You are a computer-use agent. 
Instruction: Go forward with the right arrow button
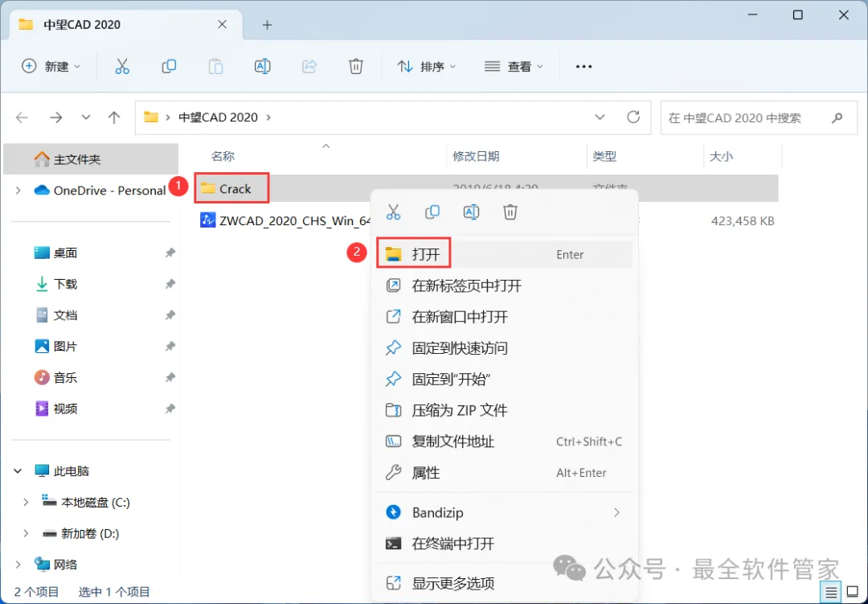(56, 117)
